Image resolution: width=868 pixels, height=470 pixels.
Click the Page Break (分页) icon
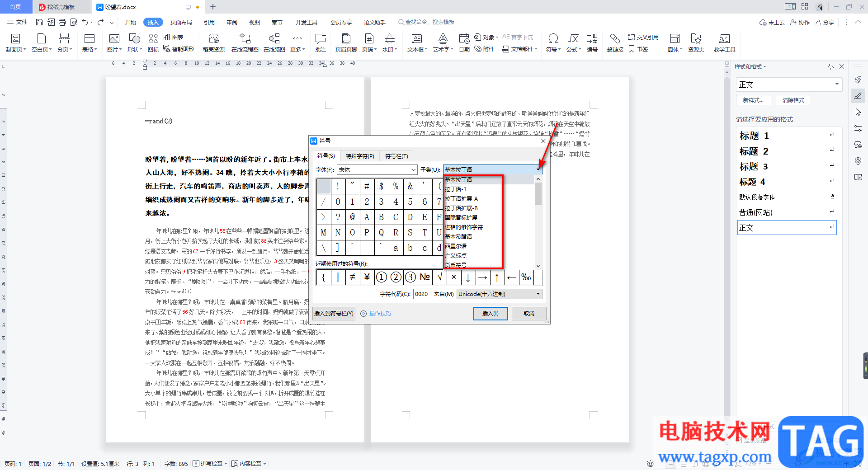coord(64,38)
